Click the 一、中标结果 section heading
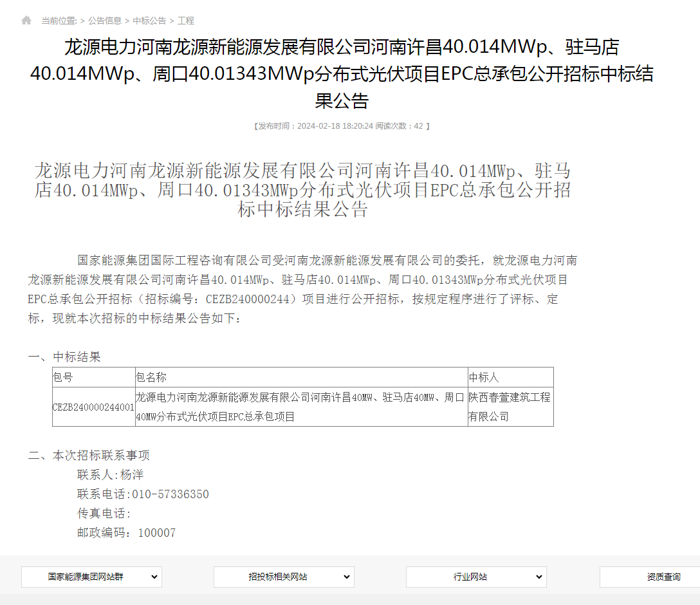 click(x=64, y=357)
